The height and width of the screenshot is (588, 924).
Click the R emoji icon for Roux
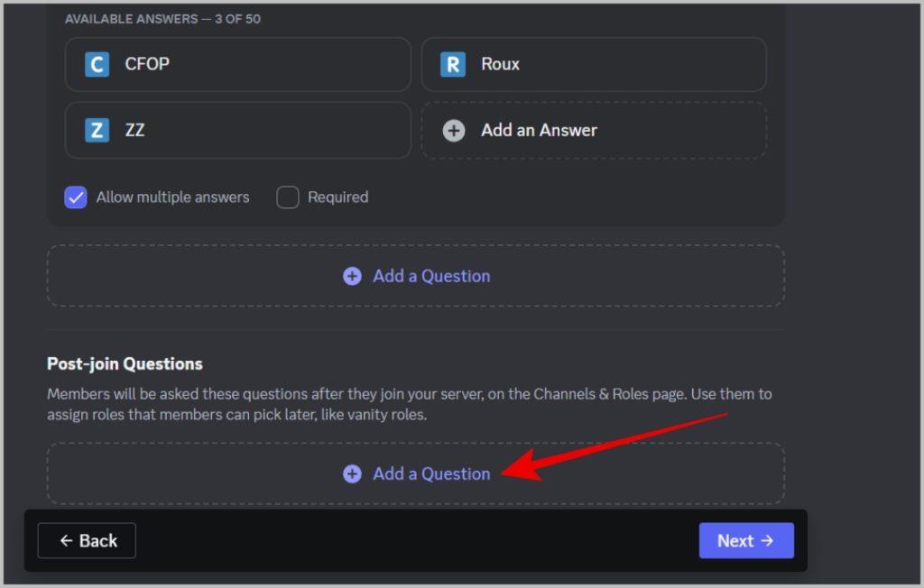pos(453,64)
